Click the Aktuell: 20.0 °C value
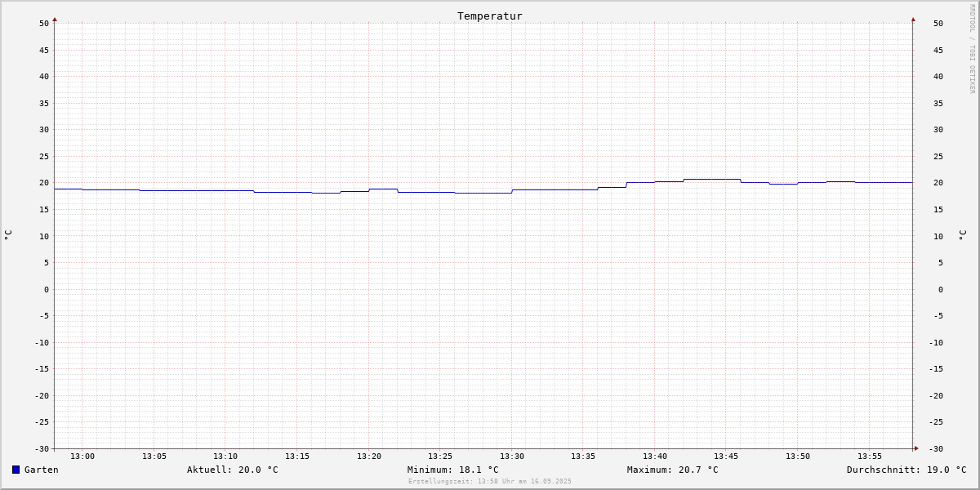Viewport: 980px width, 490px height. pyautogui.click(x=233, y=470)
